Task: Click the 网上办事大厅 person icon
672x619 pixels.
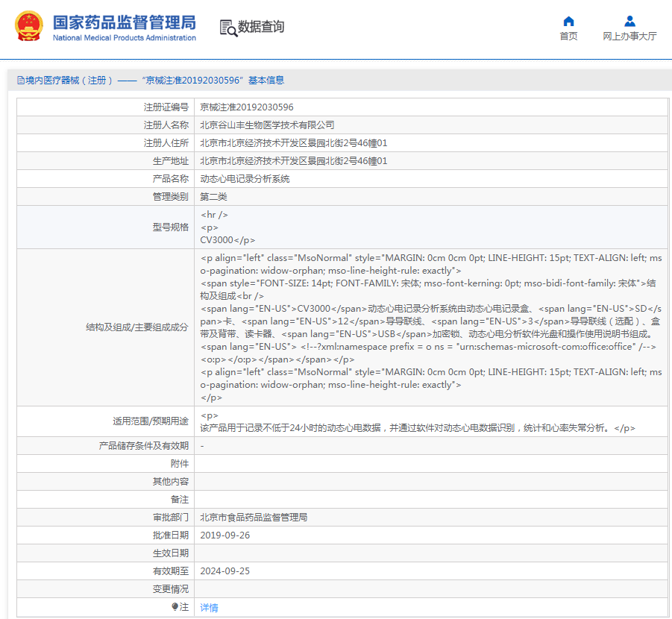Action: pyautogui.click(x=629, y=21)
